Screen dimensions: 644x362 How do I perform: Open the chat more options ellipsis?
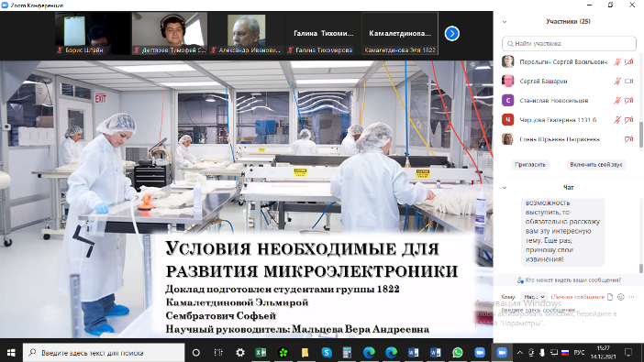(632, 297)
